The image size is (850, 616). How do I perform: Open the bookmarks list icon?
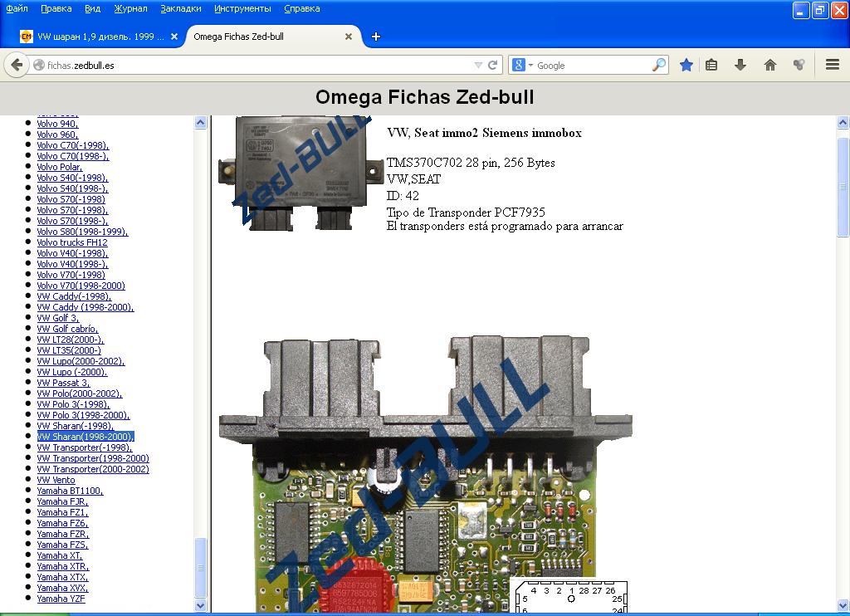[711, 65]
